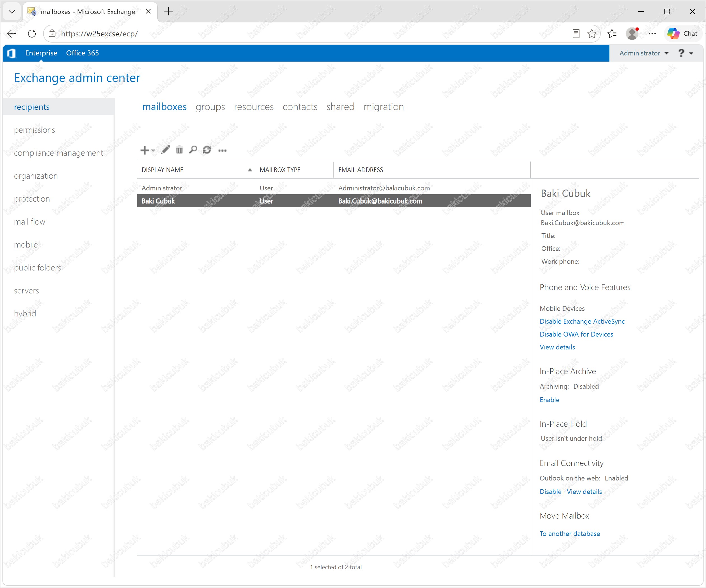Switch to the contacts tab
This screenshot has height=588, width=706.
coord(300,107)
